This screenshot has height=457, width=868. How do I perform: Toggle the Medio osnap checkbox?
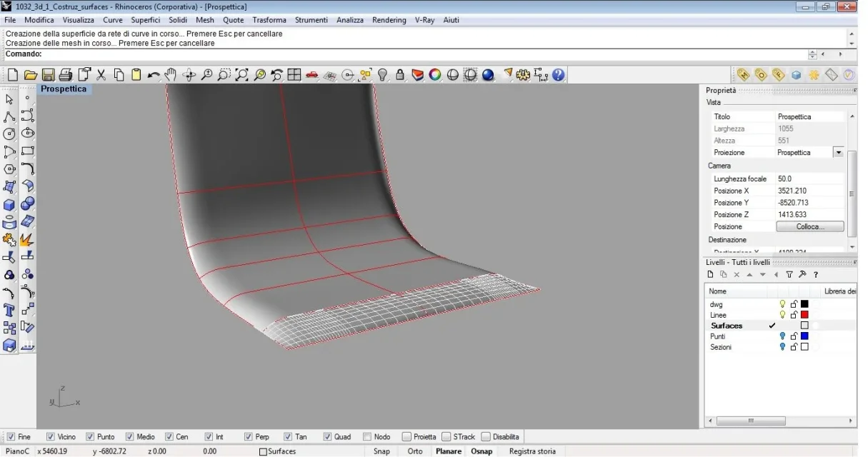point(130,436)
